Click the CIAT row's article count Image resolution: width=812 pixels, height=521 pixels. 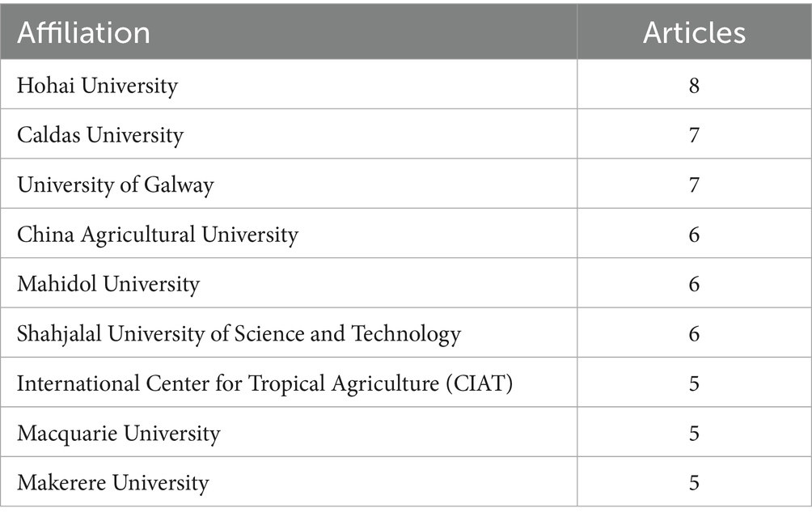[x=694, y=383]
